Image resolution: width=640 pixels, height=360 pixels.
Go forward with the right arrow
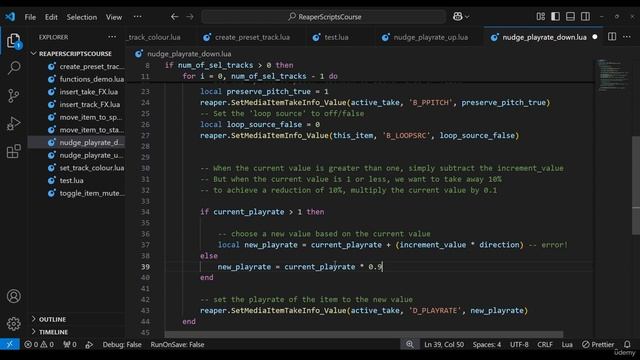[190, 17]
